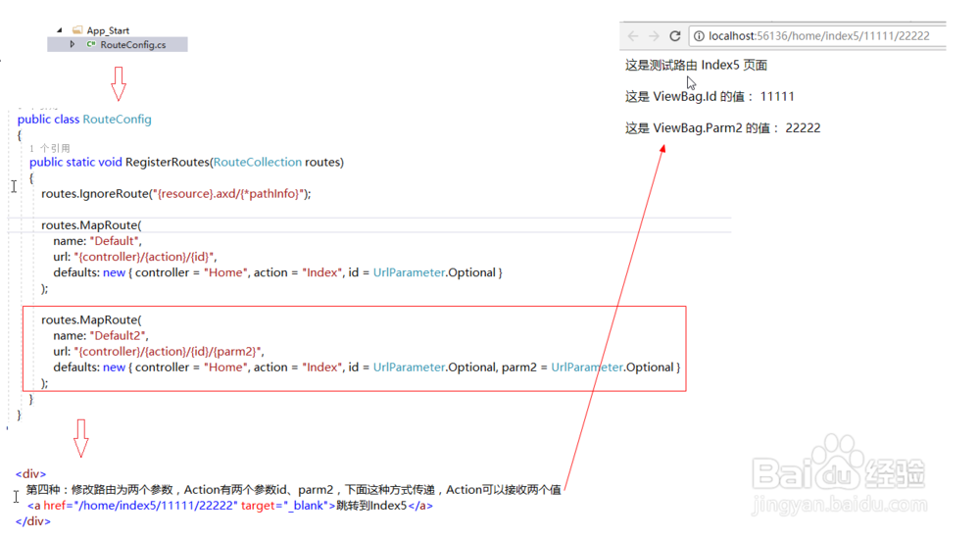Image resolution: width=980 pixels, height=538 pixels.
Task: Click the routes.IgnoreRoute line
Action: 176,194
